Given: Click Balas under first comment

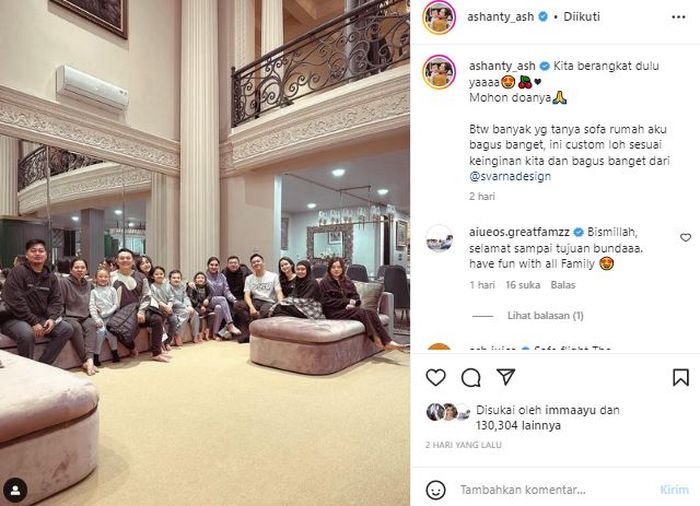Looking at the screenshot, I should 562,285.
